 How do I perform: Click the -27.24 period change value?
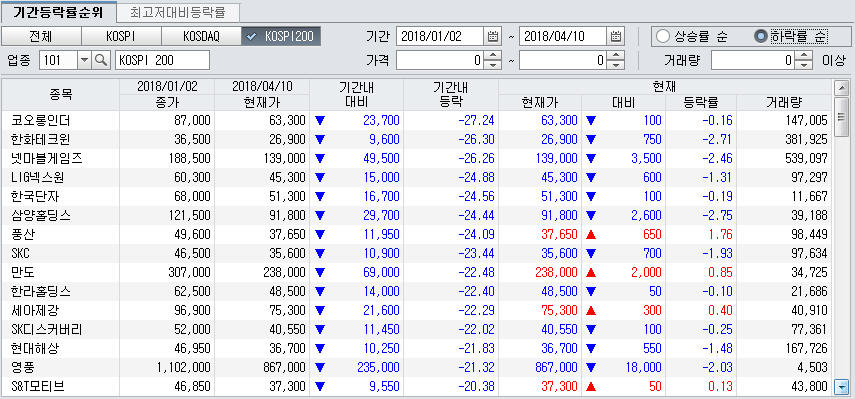click(476, 120)
